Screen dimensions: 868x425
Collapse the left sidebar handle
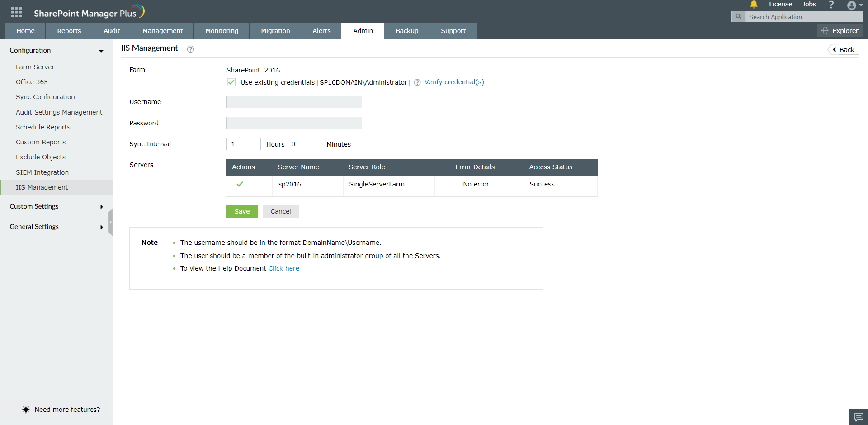click(x=110, y=222)
